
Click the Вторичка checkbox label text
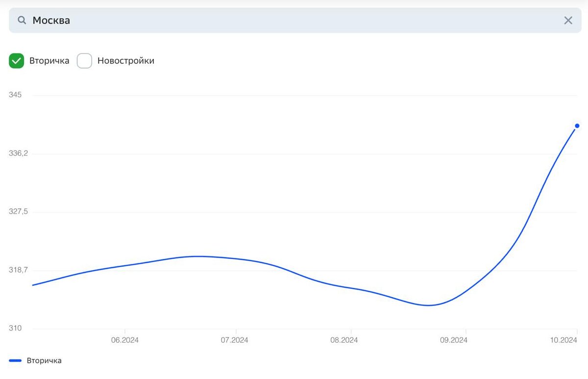click(49, 61)
